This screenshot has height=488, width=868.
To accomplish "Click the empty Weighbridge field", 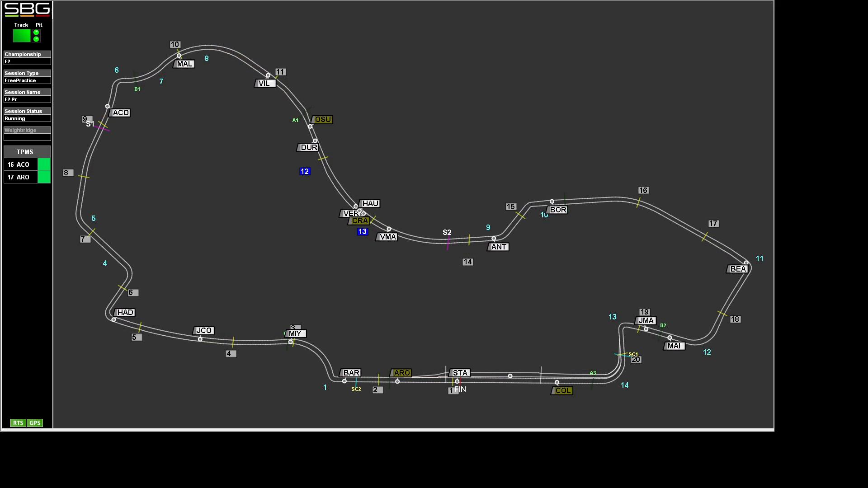I will click(27, 137).
